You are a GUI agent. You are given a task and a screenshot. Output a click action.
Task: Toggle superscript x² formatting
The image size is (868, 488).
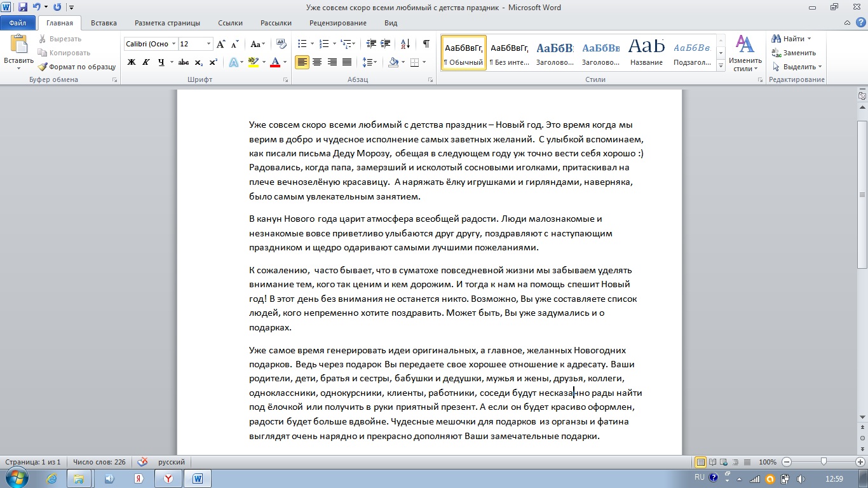(x=213, y=62)
